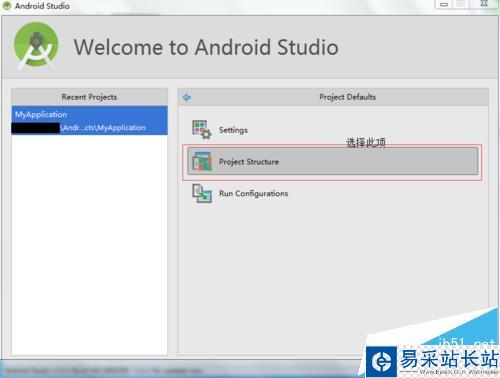
Task: Click the Andr...cts\MyApplication path text
Action: tap(104, 128)
